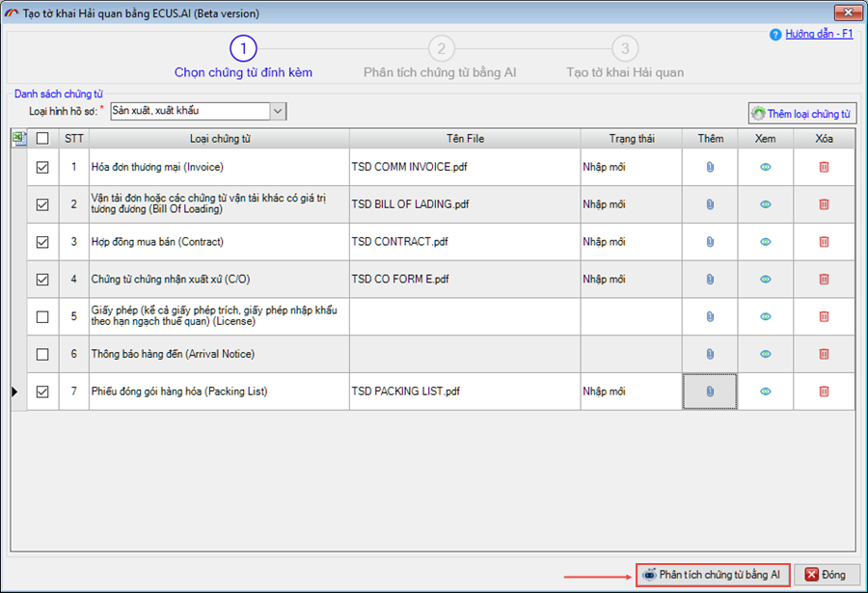Uncheck the Invoice document checkbox
Image resolution: width=868 pixels, height=593 pixels.
tap(42, 167)
